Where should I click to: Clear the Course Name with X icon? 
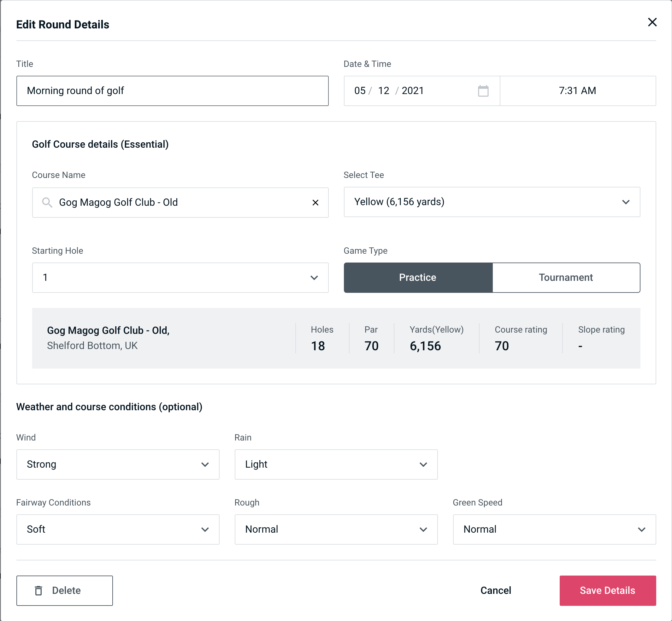[x=315, y=202]
